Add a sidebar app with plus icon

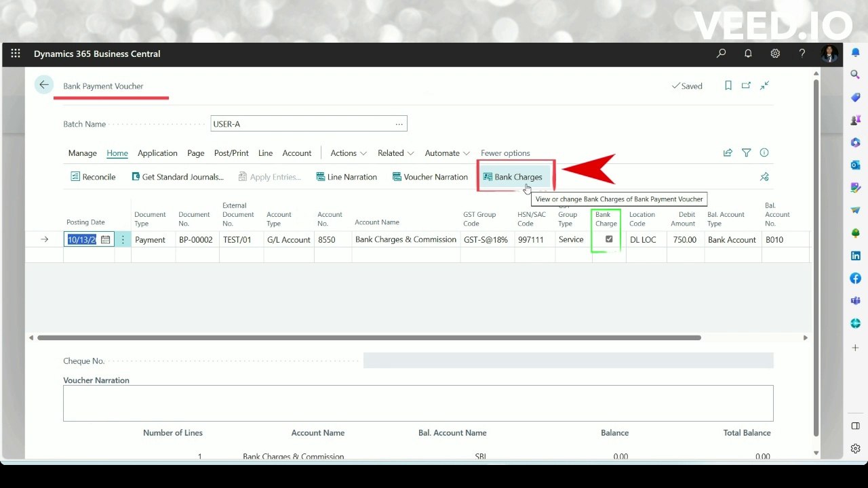click(x=856, y=348)
